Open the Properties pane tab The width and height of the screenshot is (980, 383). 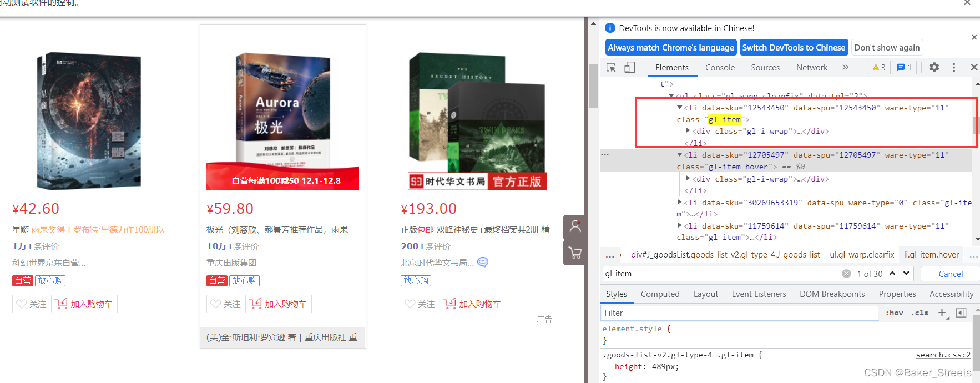[x=897, y=294]
